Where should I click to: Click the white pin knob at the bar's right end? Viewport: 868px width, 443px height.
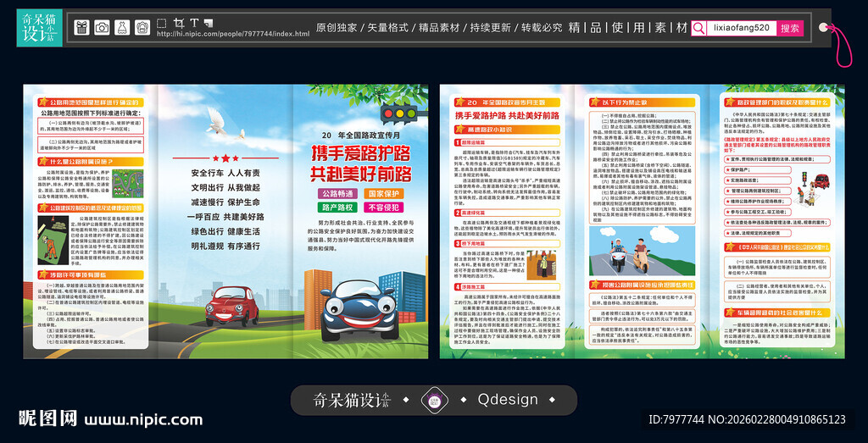pos(824,27)
